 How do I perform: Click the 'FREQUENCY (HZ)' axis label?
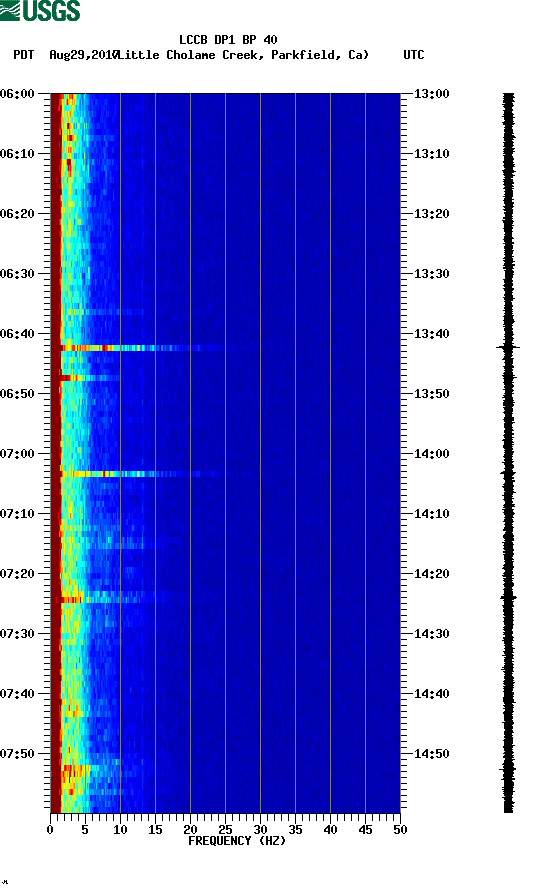coord(237,841)
